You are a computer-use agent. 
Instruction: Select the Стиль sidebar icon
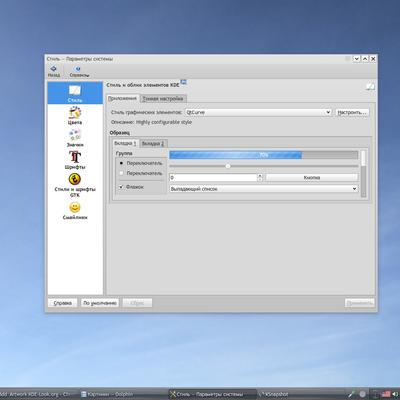click(75, 93)
